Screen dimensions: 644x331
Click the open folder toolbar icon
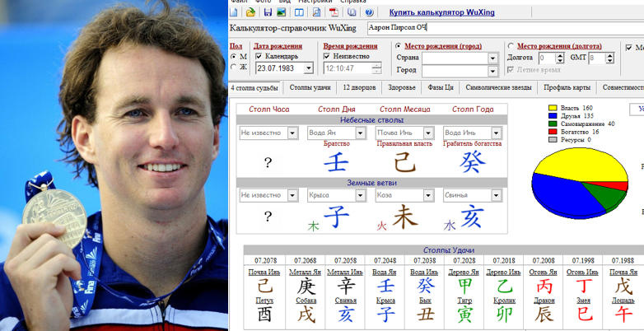point(250,12)
